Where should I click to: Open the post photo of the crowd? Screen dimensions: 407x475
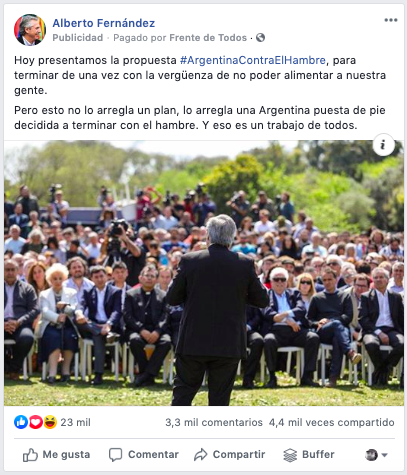coord(204,273)
